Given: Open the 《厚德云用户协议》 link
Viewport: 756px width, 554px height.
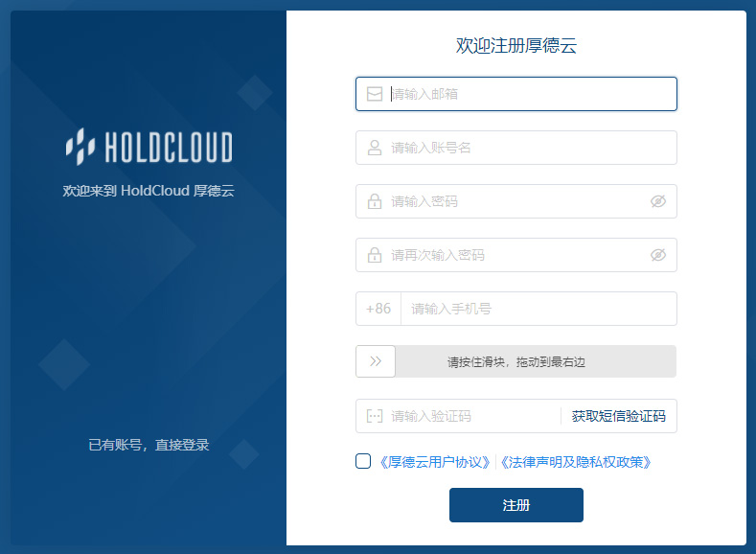Looking at the screenshot, I should click(435, 462).
